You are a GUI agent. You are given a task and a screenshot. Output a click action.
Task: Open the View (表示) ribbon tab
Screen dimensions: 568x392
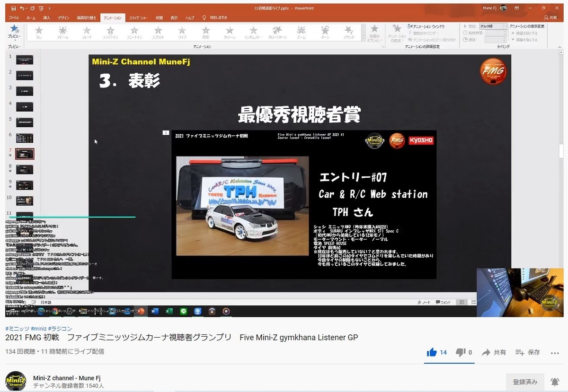coord(174,17)
